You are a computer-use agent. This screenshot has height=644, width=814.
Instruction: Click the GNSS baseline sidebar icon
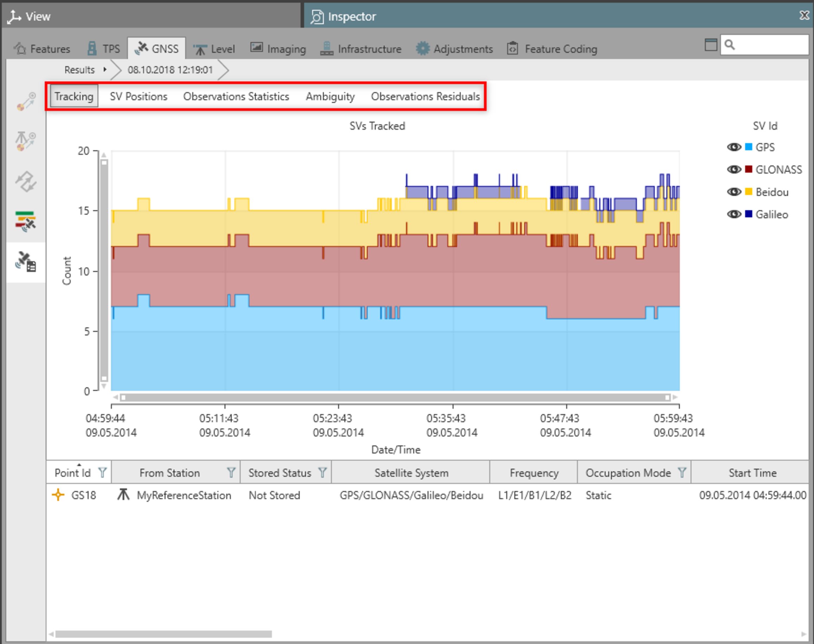tap(26, 102)
